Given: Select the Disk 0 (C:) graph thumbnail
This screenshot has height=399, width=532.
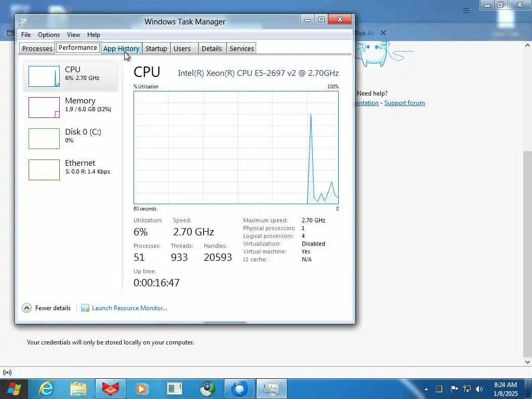Looking at the screenshot, I should point(44,139).
